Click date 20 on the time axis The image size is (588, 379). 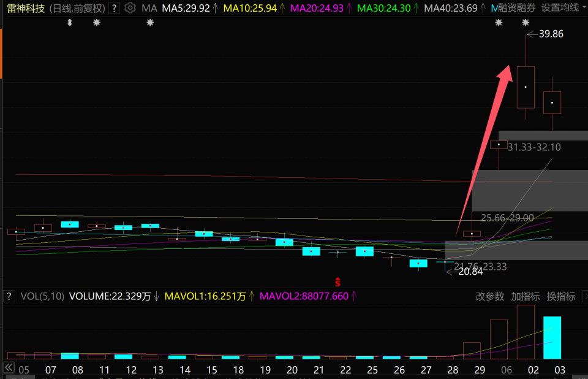coord(292,370)
